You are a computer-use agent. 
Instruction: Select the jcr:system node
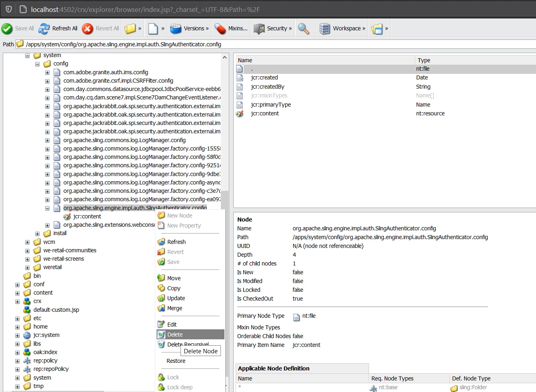[46, 335]
